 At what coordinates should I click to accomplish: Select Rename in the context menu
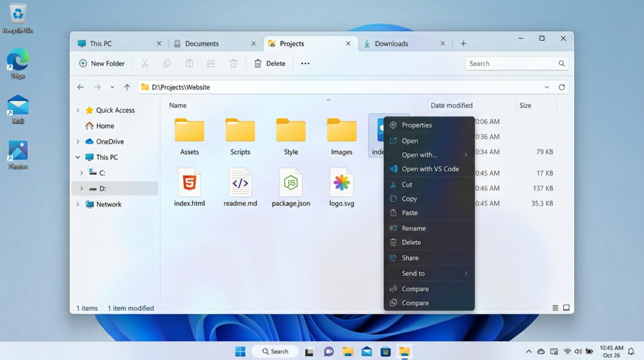coord(414,228)
